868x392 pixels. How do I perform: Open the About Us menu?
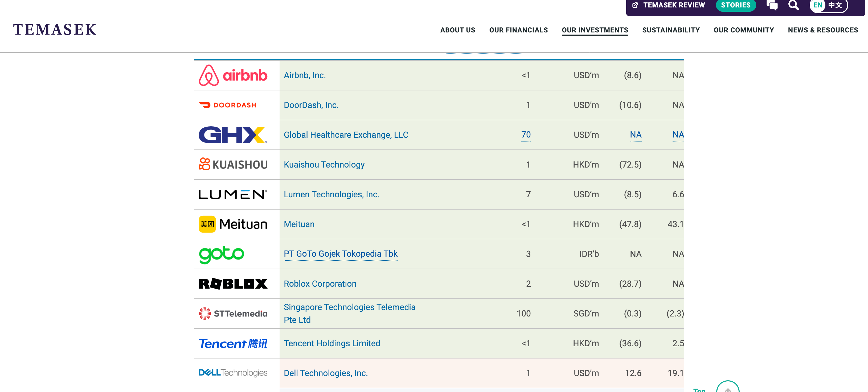point(458,30)
